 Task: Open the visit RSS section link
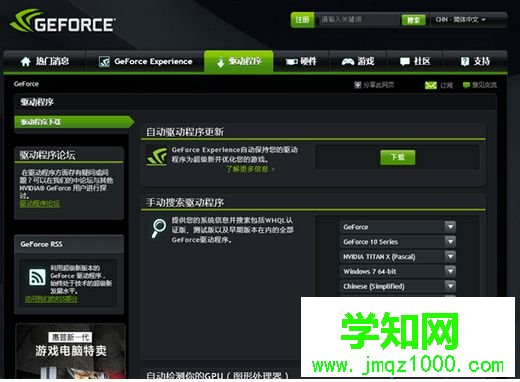point(51,299)
